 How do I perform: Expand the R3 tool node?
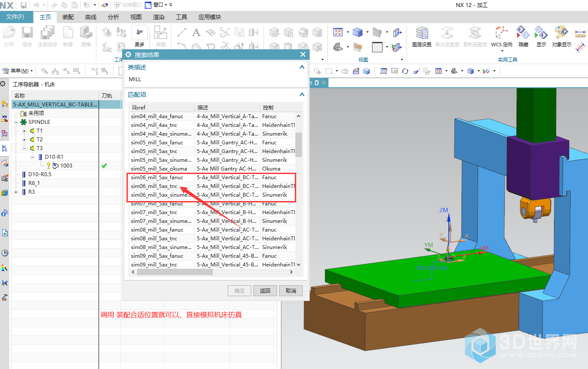coord(16,192)
